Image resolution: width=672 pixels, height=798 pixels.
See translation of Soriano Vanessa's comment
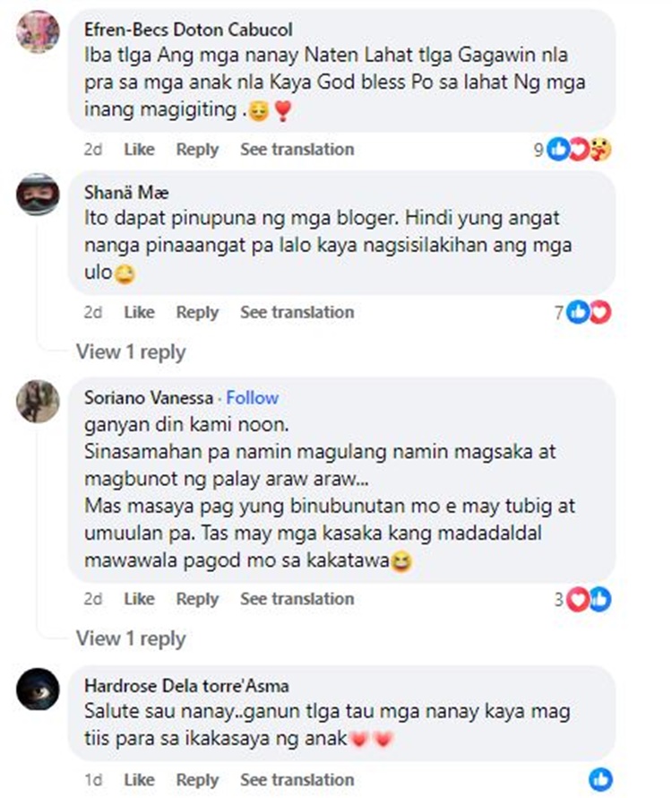(297, 599)
